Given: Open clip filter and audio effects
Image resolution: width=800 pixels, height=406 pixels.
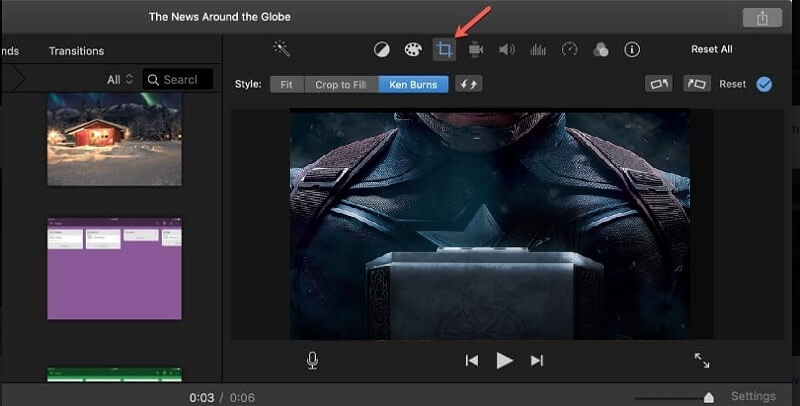Looking at the screenshot, I should (601, 50).
